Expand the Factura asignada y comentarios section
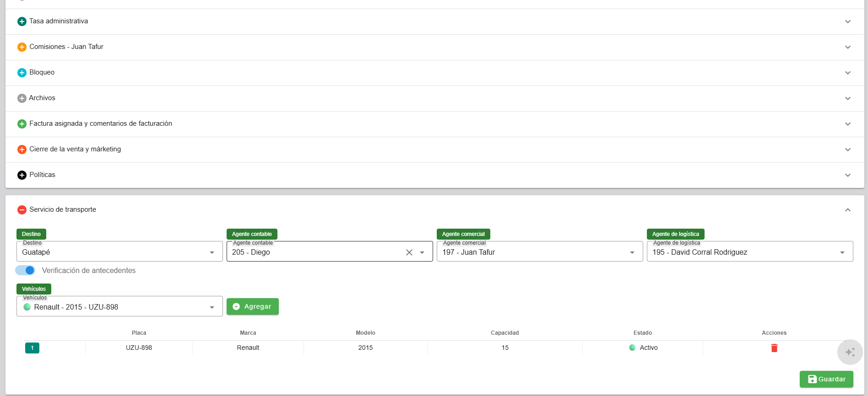The width and height of the screenshot is (868, 396). (x=847, y=124)
